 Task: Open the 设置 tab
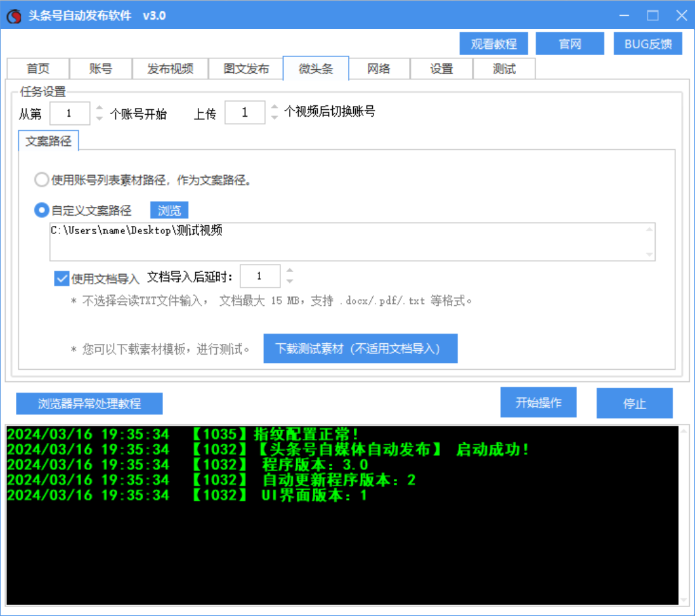click(x=441, y=69)
